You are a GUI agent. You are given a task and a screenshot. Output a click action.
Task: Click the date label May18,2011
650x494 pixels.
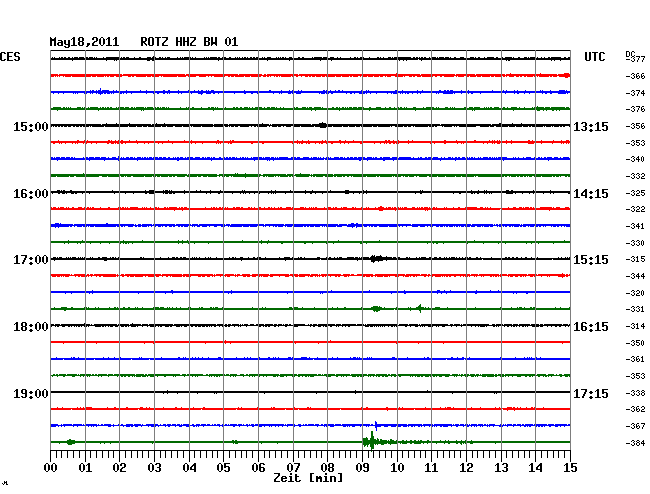coord(84,42)
